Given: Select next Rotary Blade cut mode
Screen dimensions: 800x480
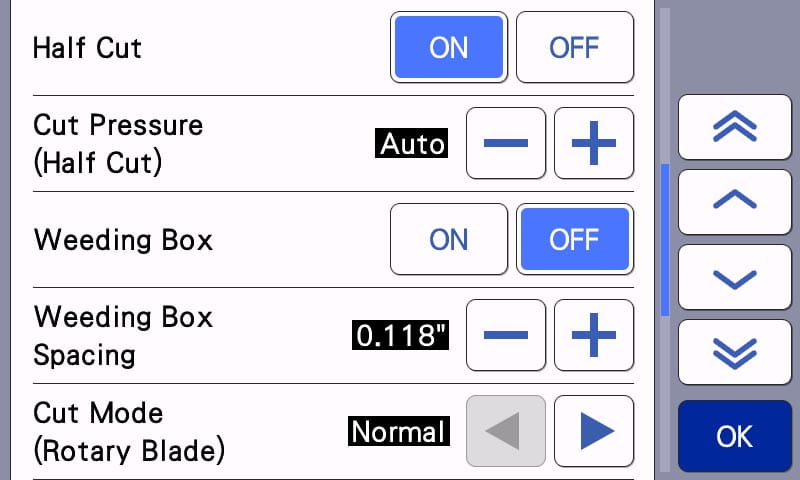Looking at the screenshot, I should coord(594,431).
